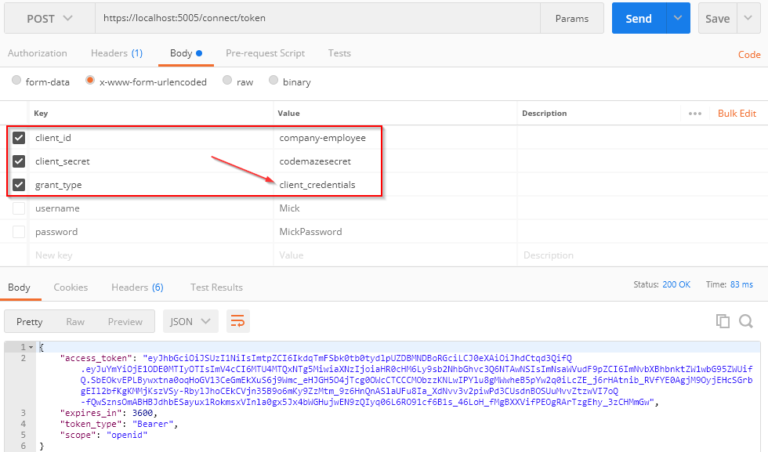Switch to the Authorization tab
Screen dimensions: 768x452
pyautogui.click(x=38, y=52)
